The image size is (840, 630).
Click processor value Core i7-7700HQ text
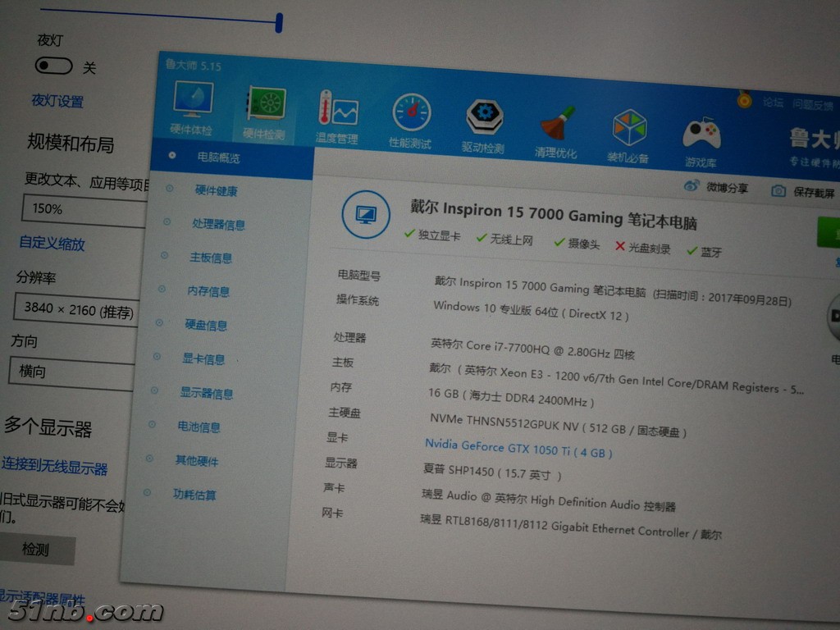tap(533, 349)
